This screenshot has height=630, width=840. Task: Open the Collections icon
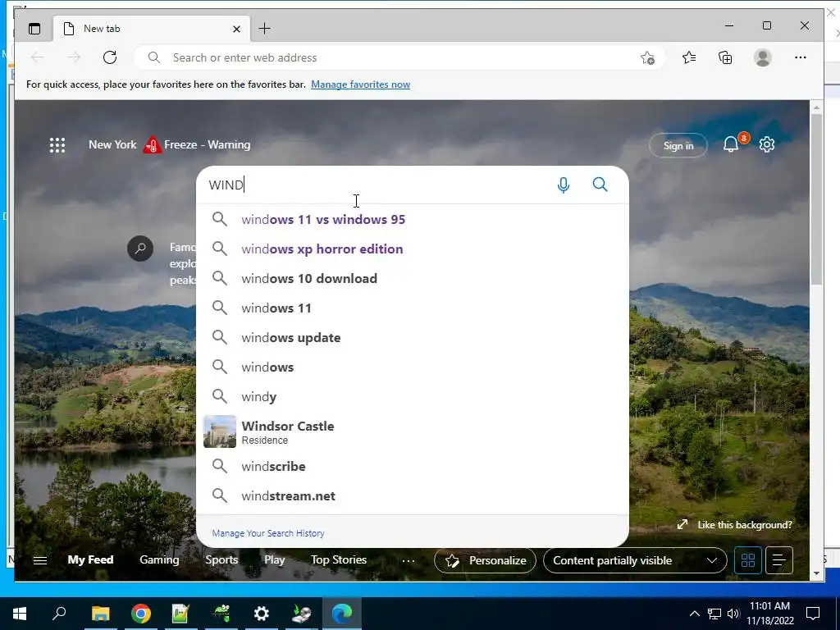coord(725,57)
